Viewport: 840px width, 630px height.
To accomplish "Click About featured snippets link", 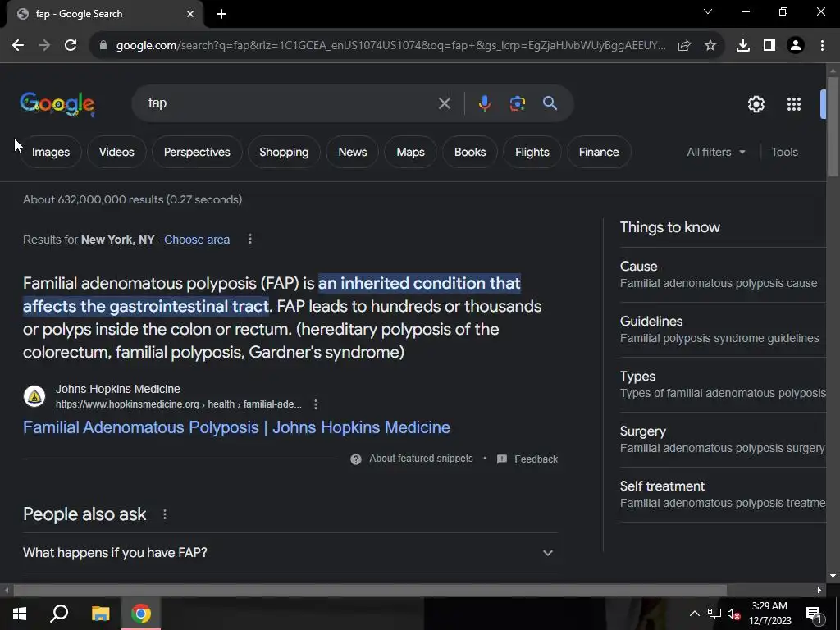I will [x=421, y=459].
